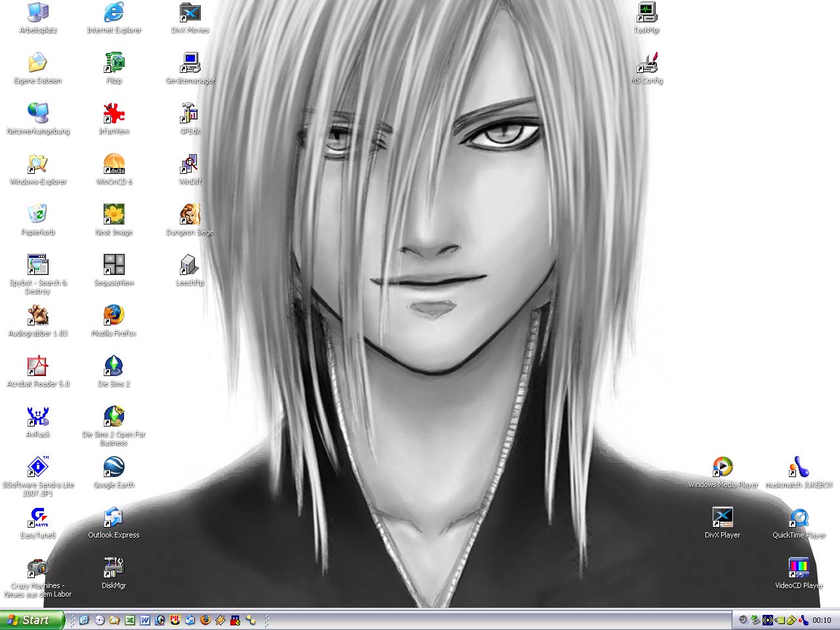Image resolution: width=840 pixels, height=630 pixels.
Task: Open the Start menu
Action: 32,619
